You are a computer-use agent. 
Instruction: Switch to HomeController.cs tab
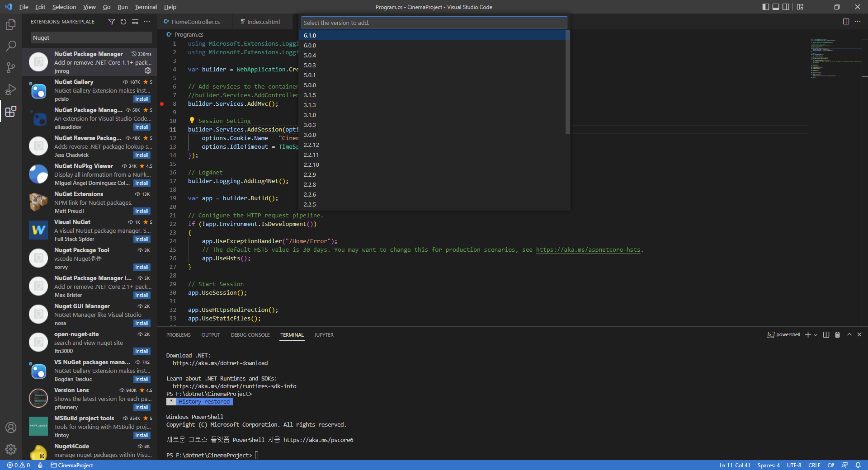[195, 22]
